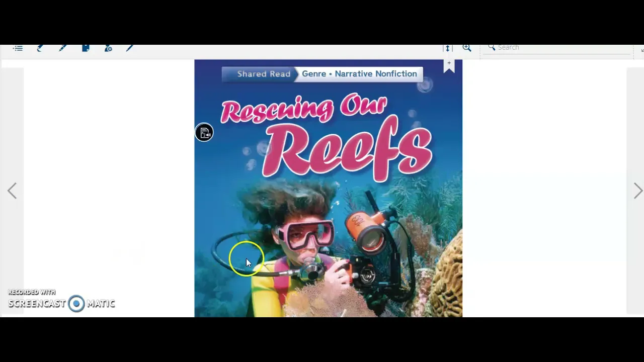The height and width of the screenshot is (362, 644).
Task: Open the user settings gear icon
Action: click(x=108, y=48)
